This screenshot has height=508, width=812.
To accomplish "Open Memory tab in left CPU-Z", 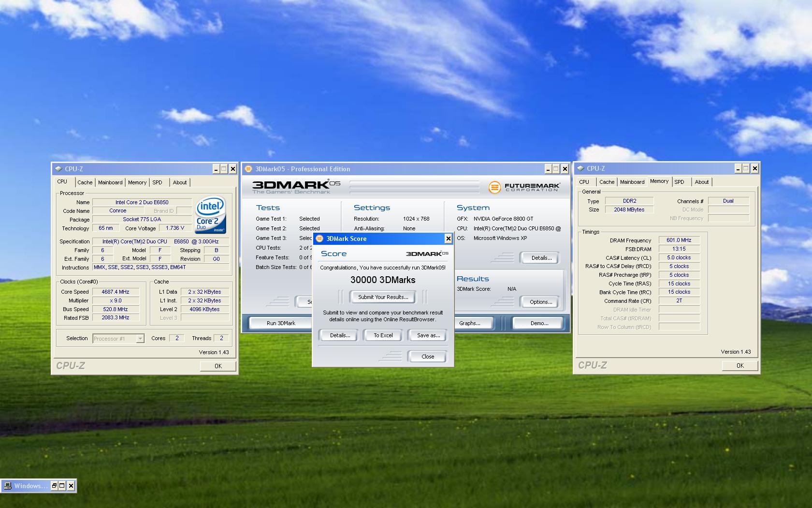I will (137, 182).
